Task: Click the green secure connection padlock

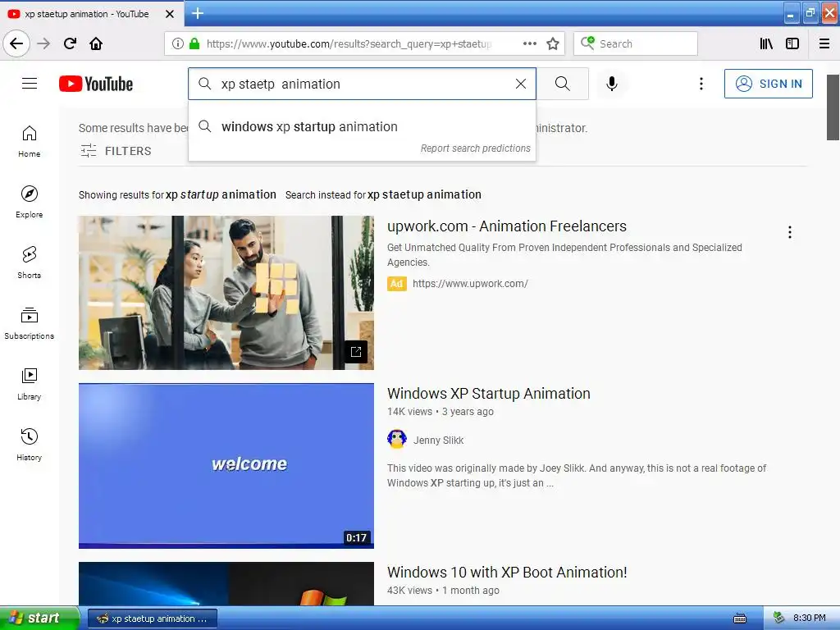Action: [x=194, y=44]
